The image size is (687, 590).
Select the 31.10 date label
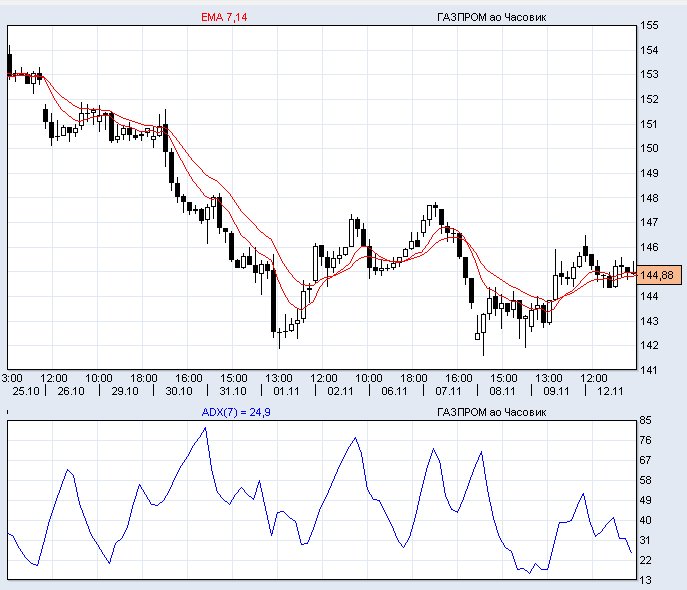[233, 391]
